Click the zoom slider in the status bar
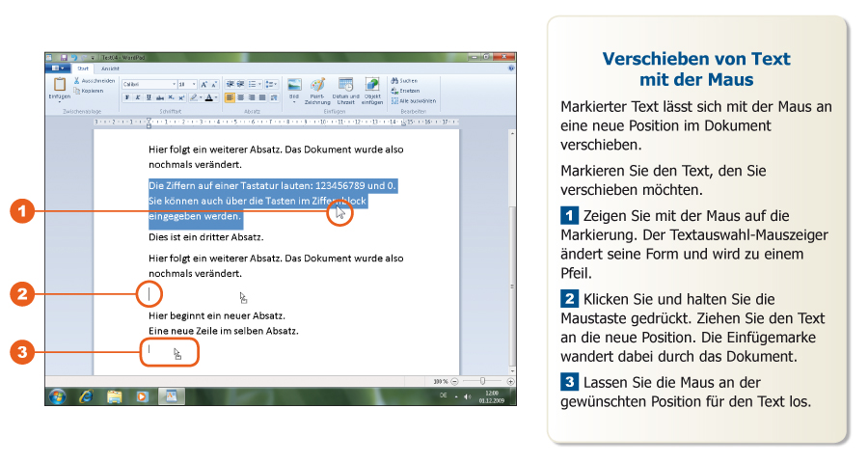This screenshot has width=868, height=463. pos(483,381)
